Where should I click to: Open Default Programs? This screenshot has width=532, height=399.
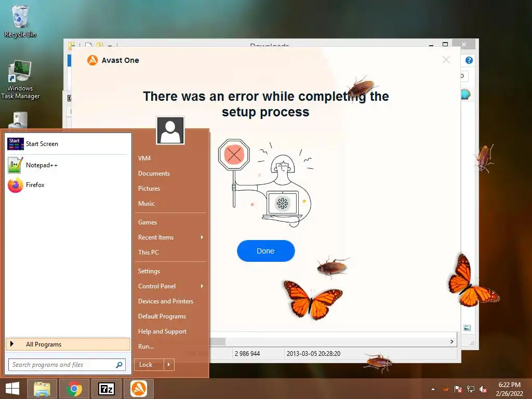click(x=162, y=316)
